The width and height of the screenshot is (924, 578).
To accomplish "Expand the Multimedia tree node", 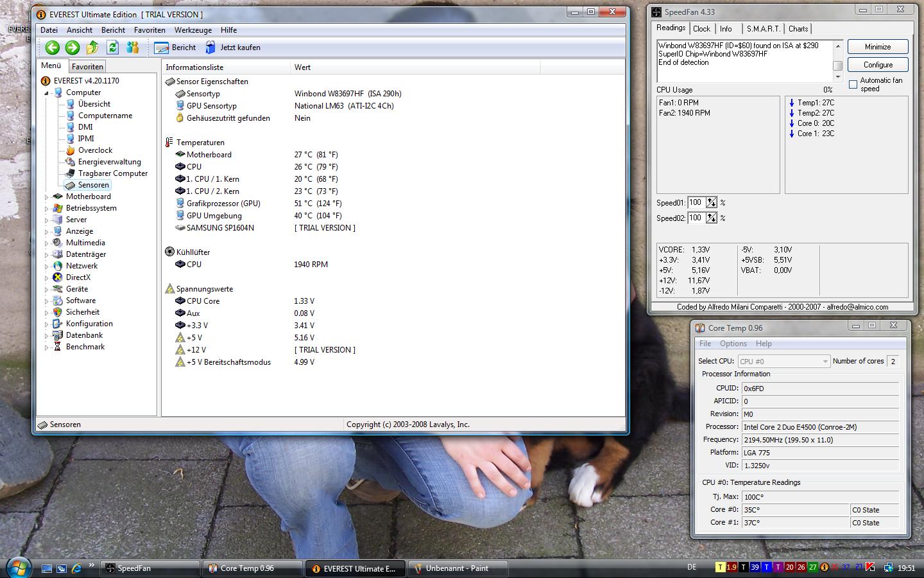I will (x=47, y=243).
